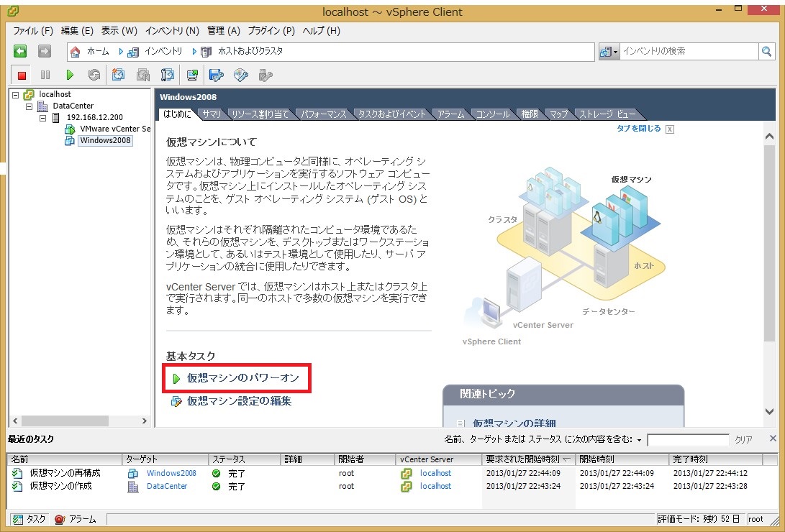Click the タブを閉じる link
This screenshot has height=532, width=785.
coord(639,129)
